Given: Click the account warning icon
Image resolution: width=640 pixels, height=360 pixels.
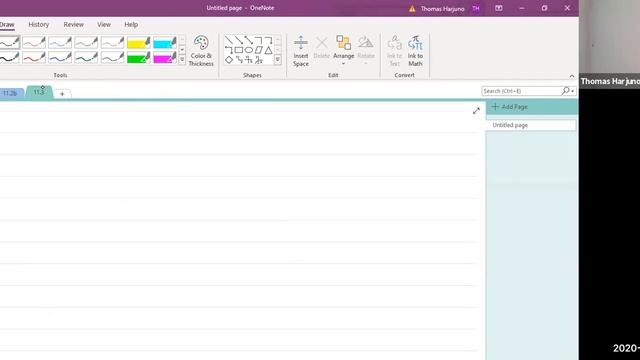Looking at the screenshot, I should coord(412,8).
